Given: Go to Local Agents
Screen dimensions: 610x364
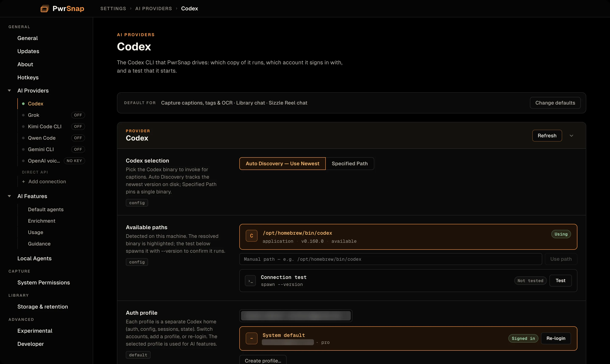Looking at the screenshot, I should coord(34,259).
